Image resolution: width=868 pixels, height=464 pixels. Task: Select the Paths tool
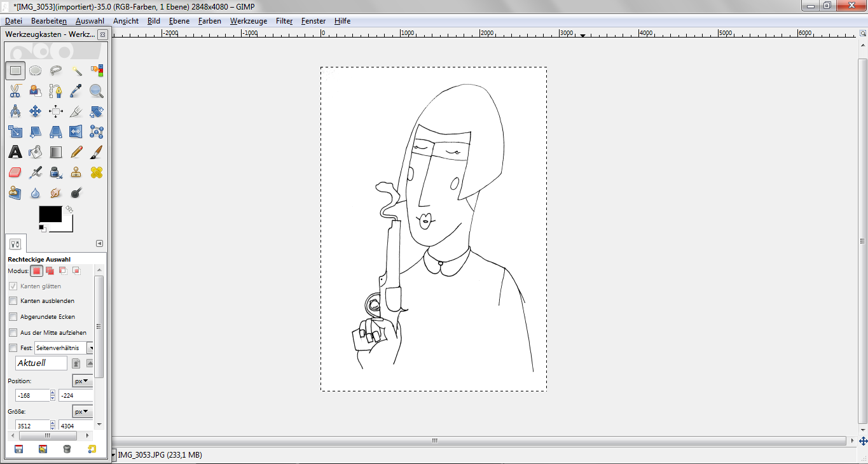[x=56, y=91]
